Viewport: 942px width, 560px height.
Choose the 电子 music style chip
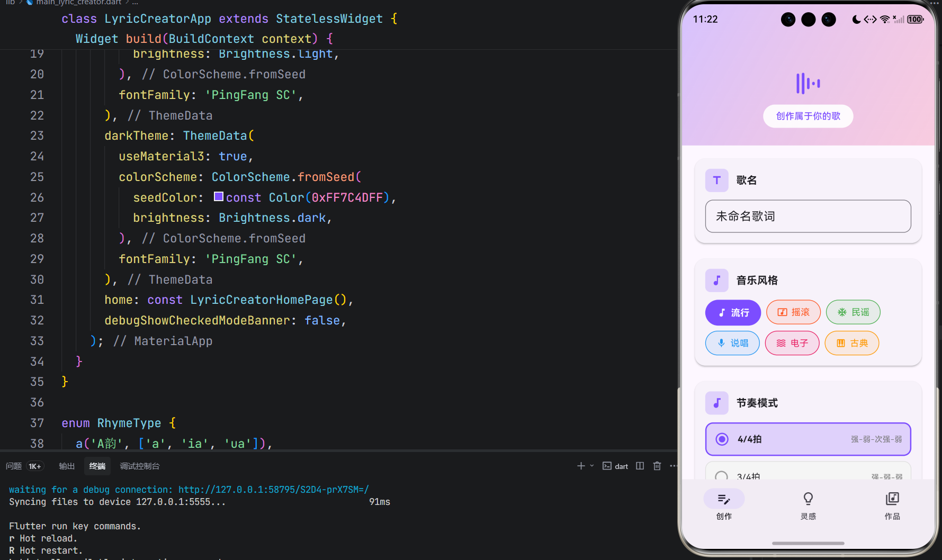coord(792,343)
